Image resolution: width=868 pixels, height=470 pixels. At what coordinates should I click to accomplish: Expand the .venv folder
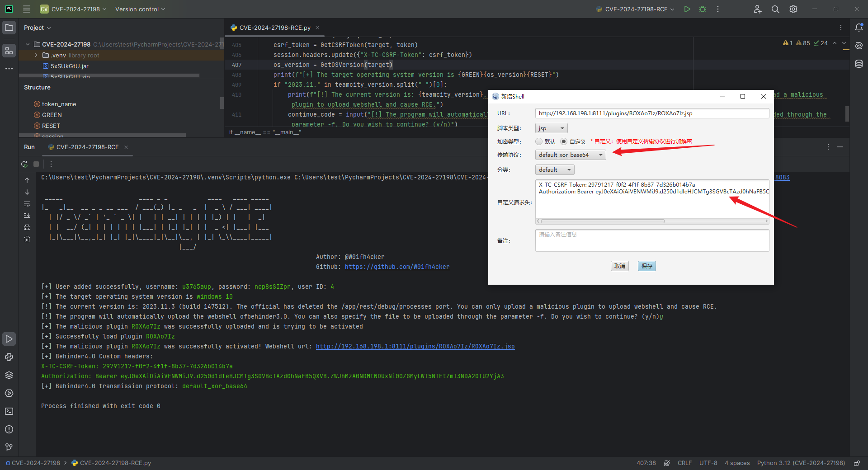point(36,55)
